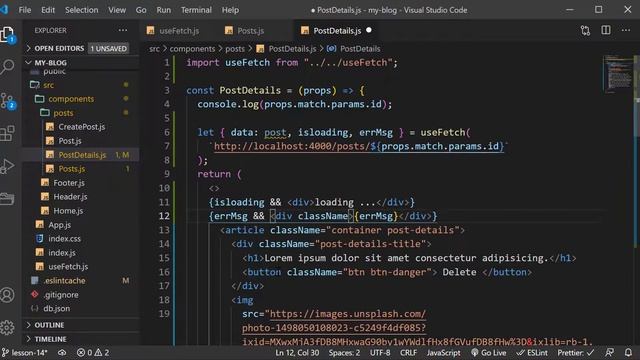Open Header.js in explorer
640x360 pixels.
coord(81,197)
